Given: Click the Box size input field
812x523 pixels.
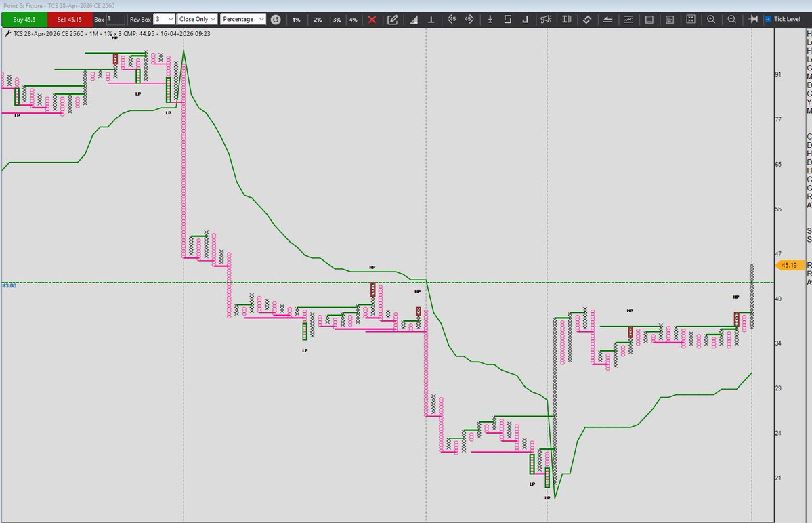Looking at the screenshot, I should 116,19.
